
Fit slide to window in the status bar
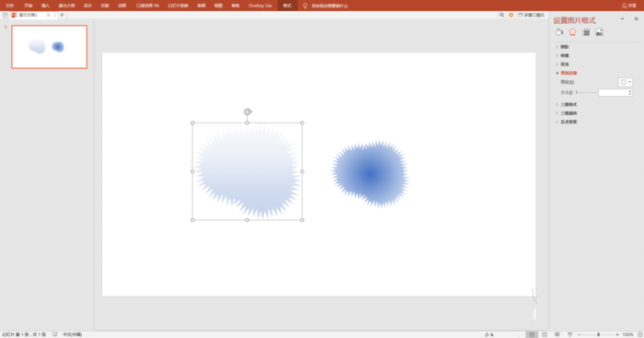(x=640, y=334)
